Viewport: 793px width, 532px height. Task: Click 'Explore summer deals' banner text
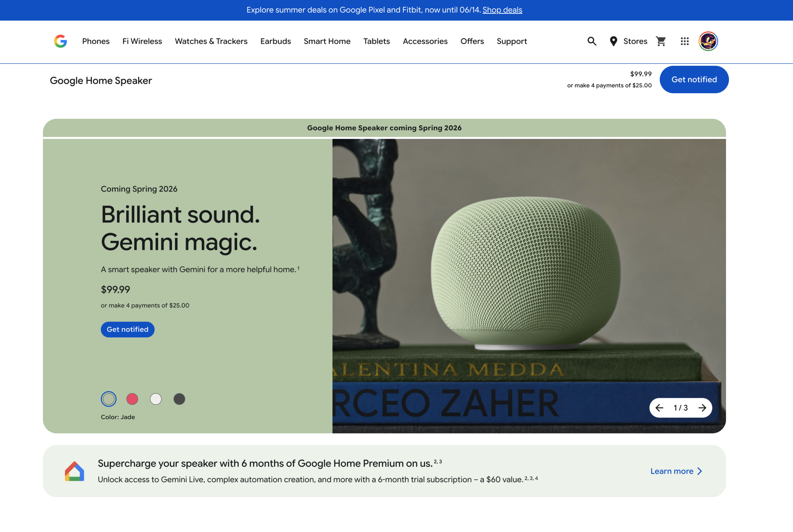[x=364, y=10]
